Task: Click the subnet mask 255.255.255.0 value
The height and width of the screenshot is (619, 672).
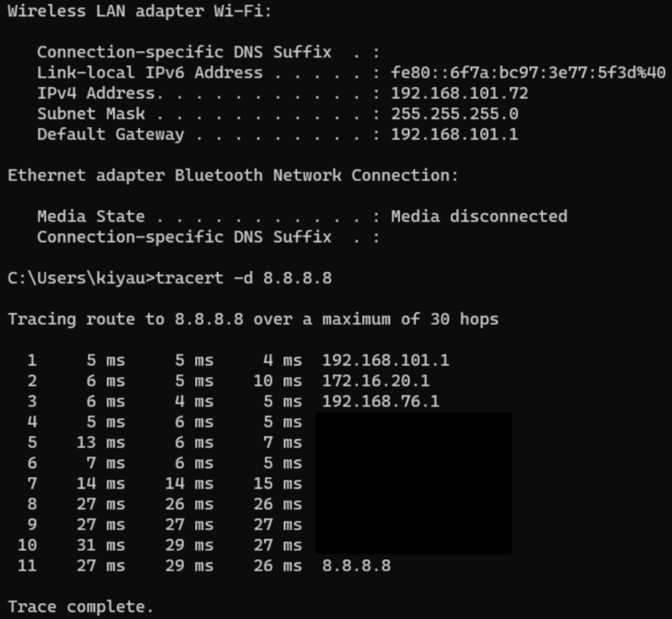Action: [x=454, y=114]
